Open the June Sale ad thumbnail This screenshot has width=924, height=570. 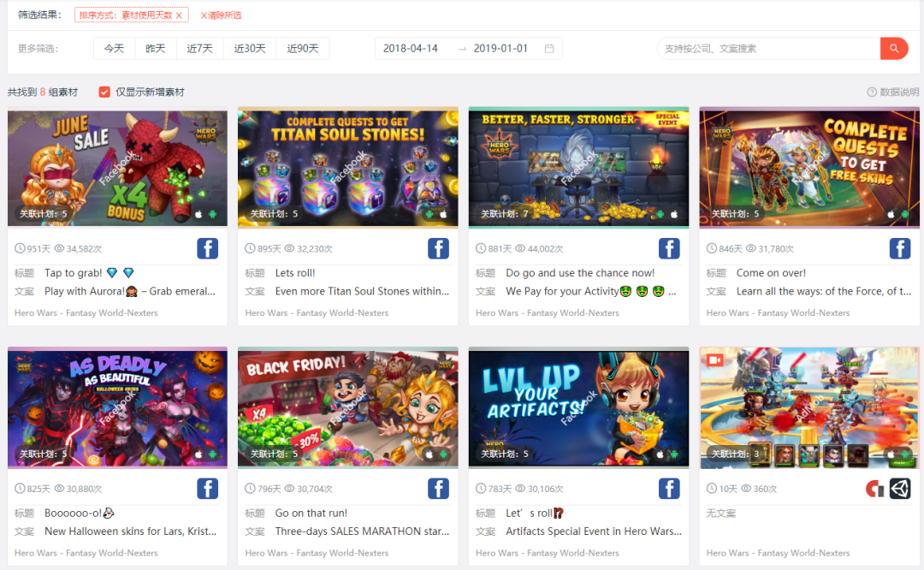point(117,168)
